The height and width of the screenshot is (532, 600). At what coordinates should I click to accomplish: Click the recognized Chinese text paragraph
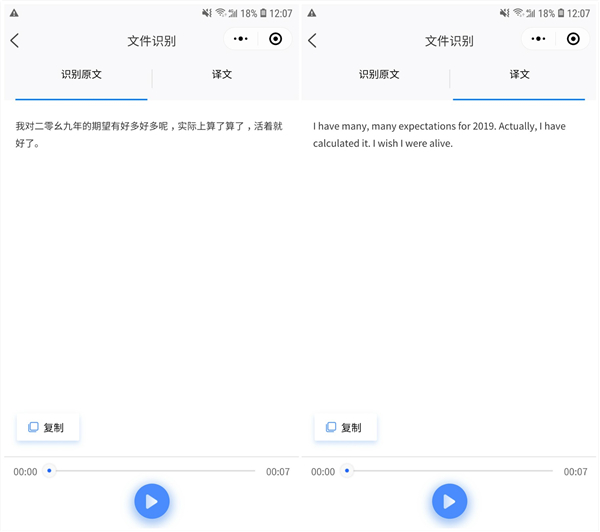coord(149,134)
